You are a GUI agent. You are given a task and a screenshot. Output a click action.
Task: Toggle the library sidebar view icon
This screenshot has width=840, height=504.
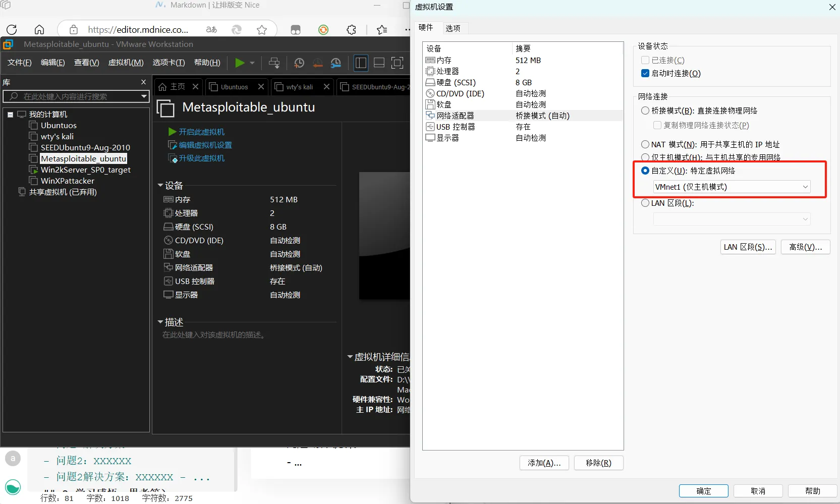[x=361, y=63]
